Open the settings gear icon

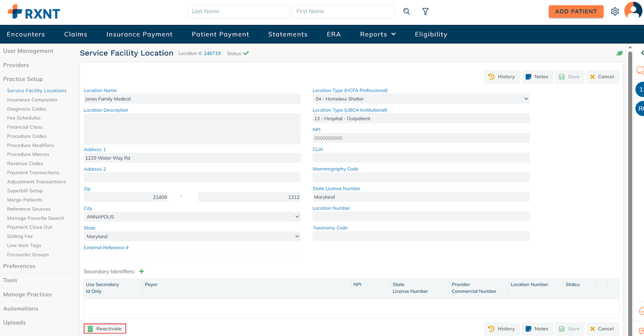point(615,12)
